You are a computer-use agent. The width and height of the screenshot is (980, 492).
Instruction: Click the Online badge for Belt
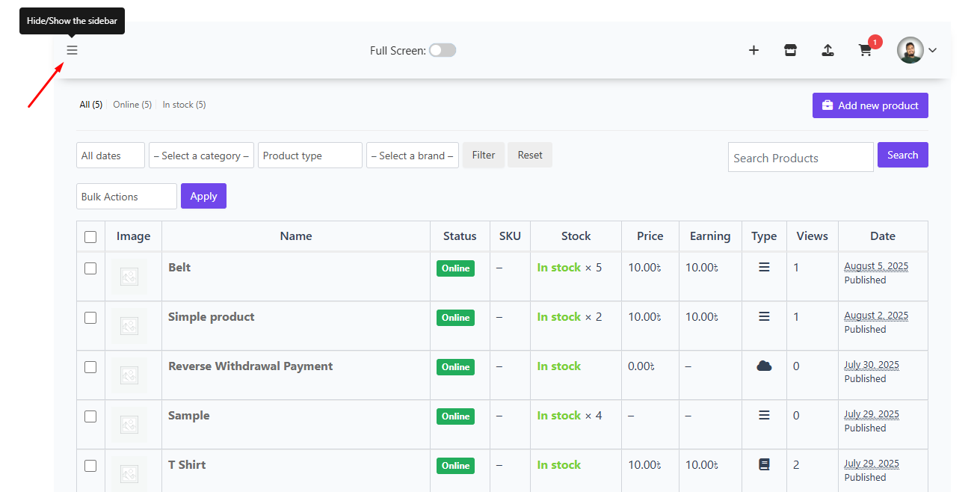[455, 268]
